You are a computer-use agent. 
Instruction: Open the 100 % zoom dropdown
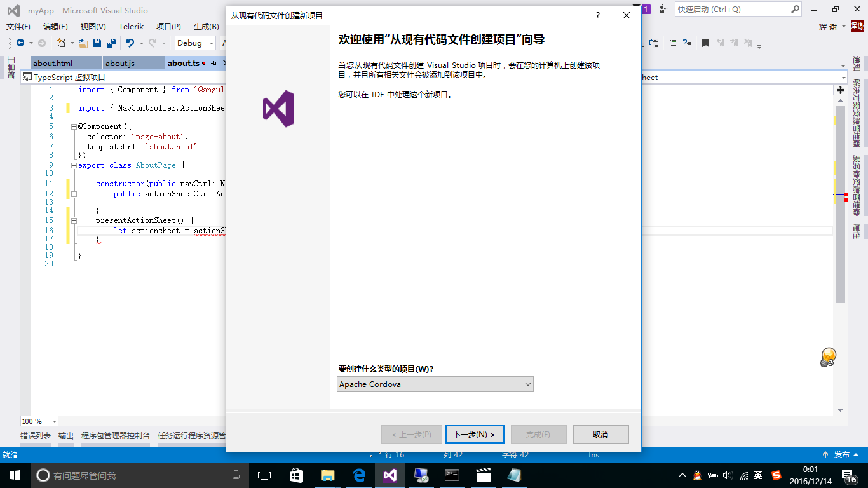(x=39, y=421)
